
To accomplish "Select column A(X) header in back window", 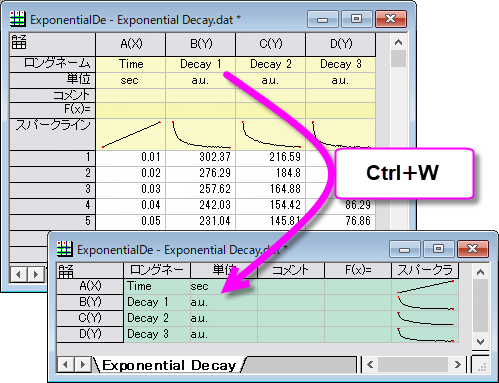I will 131,44.
